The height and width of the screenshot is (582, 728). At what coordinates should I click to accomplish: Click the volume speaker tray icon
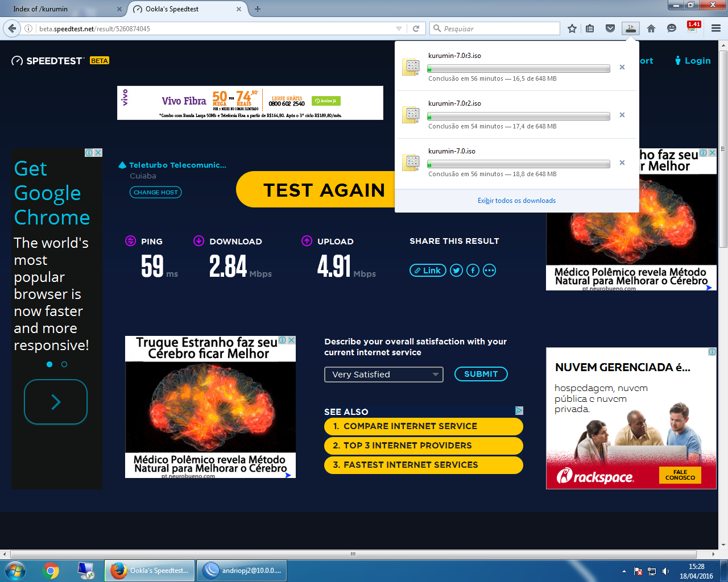pos(665,571)
